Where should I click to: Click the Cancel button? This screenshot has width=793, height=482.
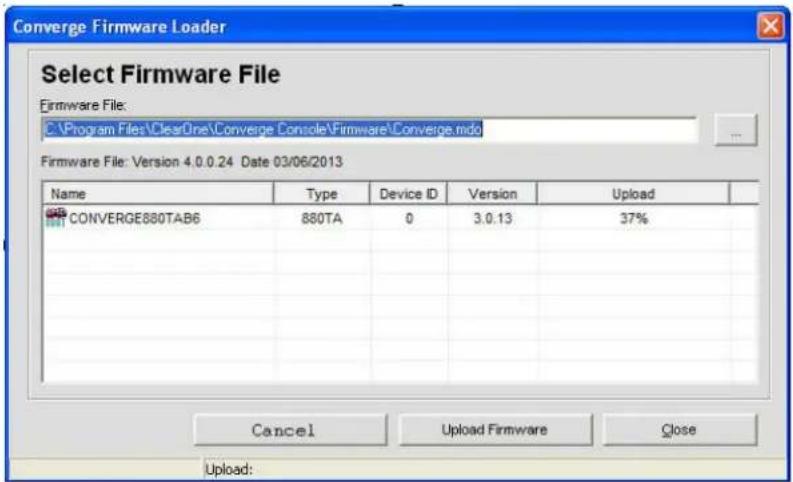coord(290,430)
